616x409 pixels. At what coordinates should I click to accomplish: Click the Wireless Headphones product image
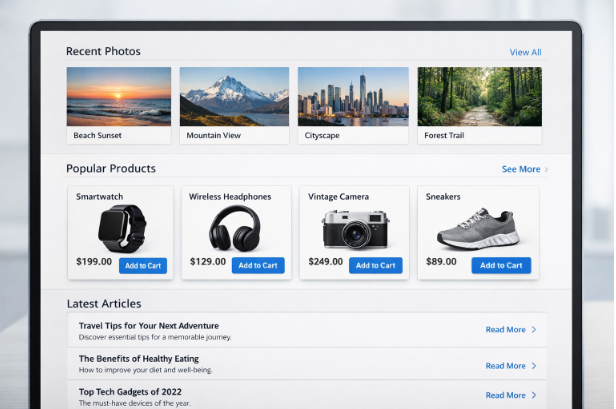point(235,229)
